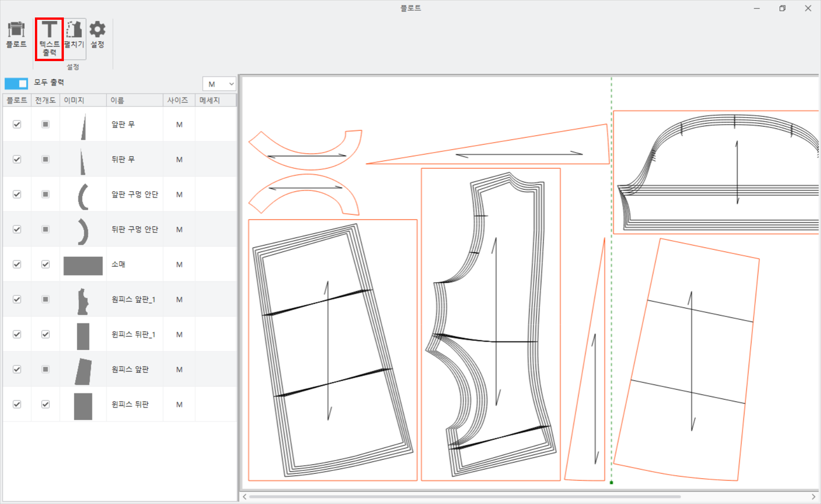
Task: Click the 원피스 뒤판_1 thumbnail
Action: coord(83,336)
